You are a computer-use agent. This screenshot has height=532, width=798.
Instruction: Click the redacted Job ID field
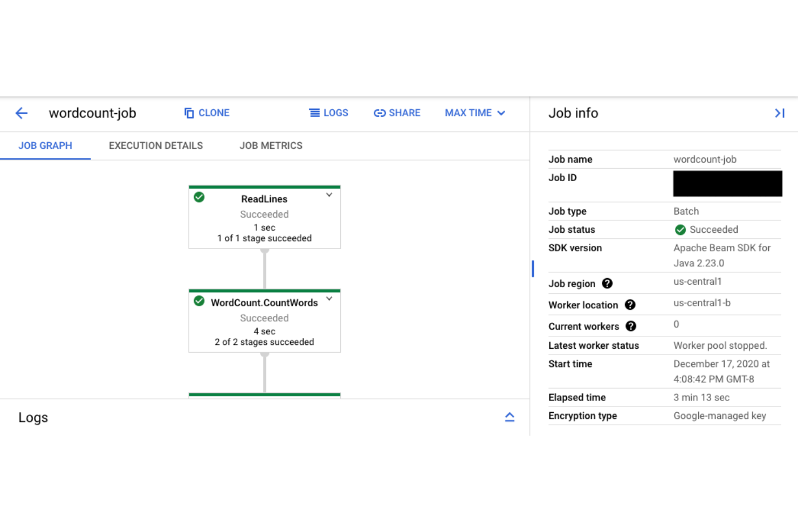727,183
